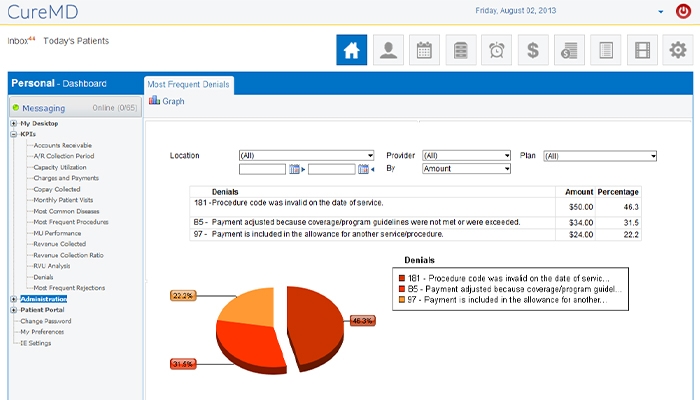Click the film strip icon in toolbar
This screenshot has height=400, width=700.
[642, 49]
